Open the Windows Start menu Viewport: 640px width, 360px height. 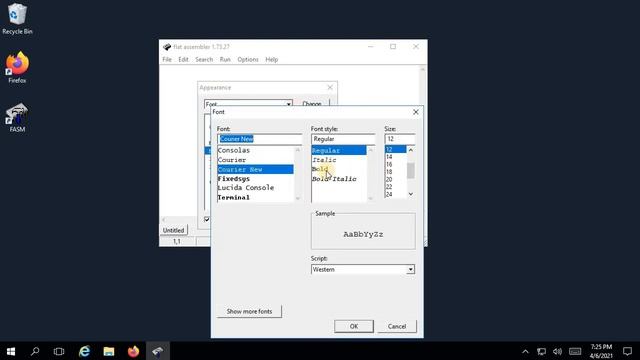[11, 351]
